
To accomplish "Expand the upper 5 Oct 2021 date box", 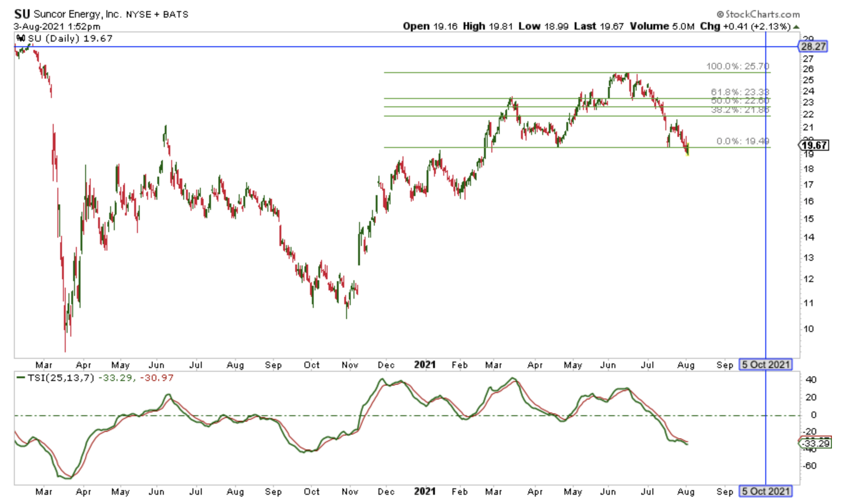I will pyautogui.click(x=766, y=364).
